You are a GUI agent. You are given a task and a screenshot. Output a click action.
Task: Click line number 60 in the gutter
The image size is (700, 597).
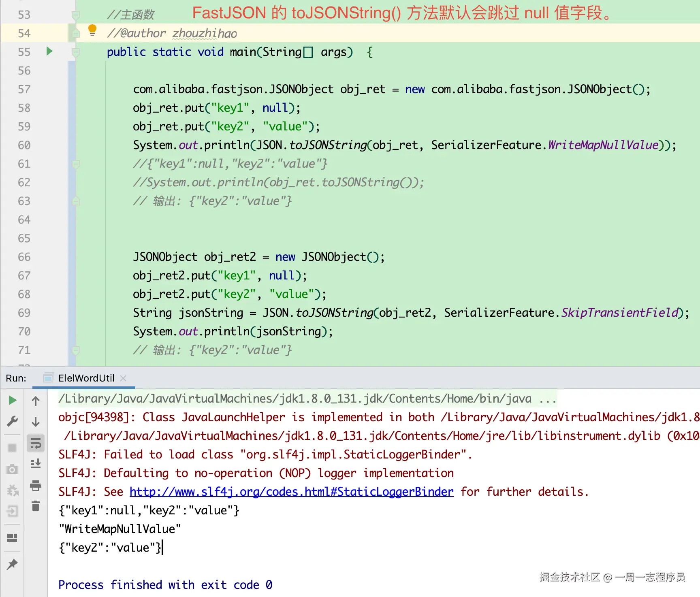23,145
